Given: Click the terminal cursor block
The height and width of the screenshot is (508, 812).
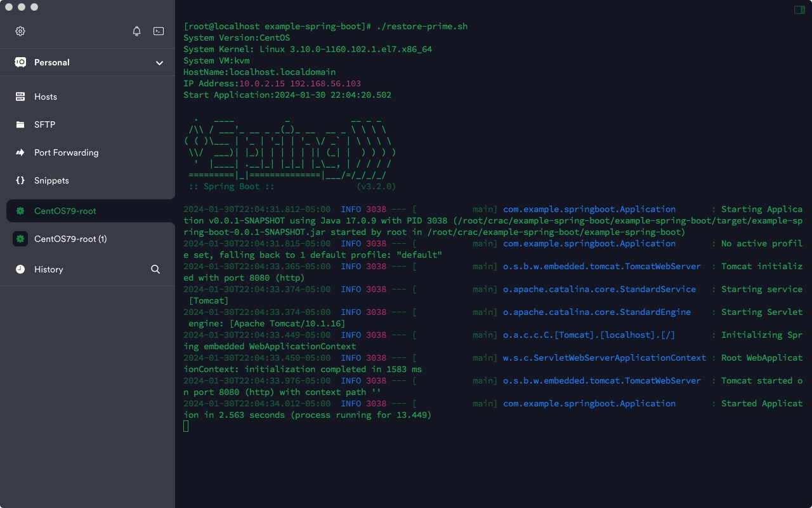Looking at the screenshot, I should [186, 426].
